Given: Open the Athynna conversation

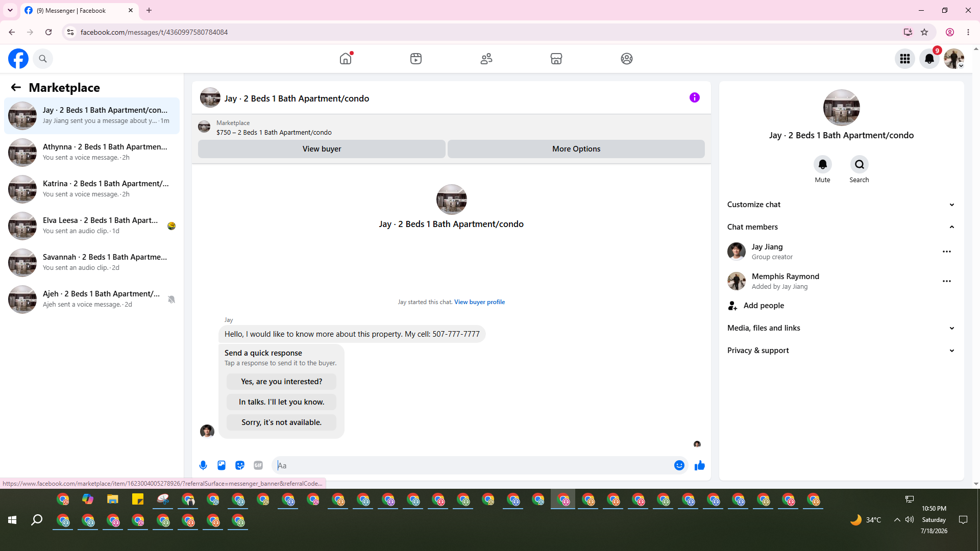Looking at the screenshot, I should 92,153.
